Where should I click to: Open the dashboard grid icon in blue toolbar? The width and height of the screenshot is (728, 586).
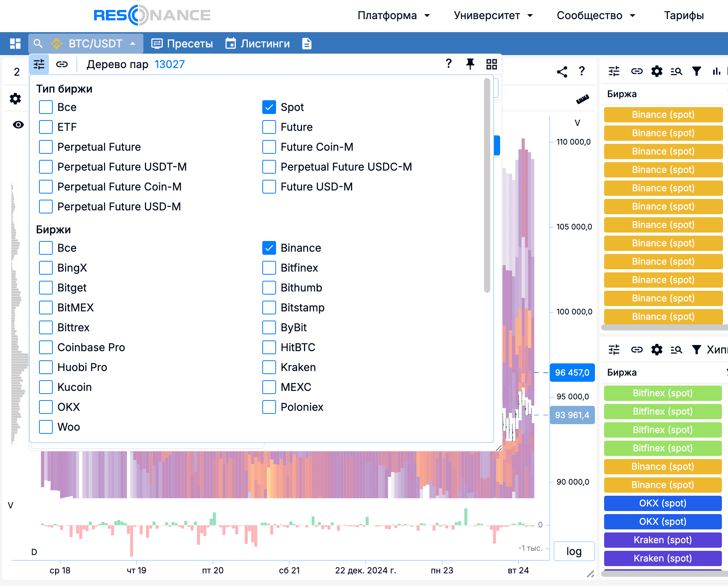tap(15, 44)
